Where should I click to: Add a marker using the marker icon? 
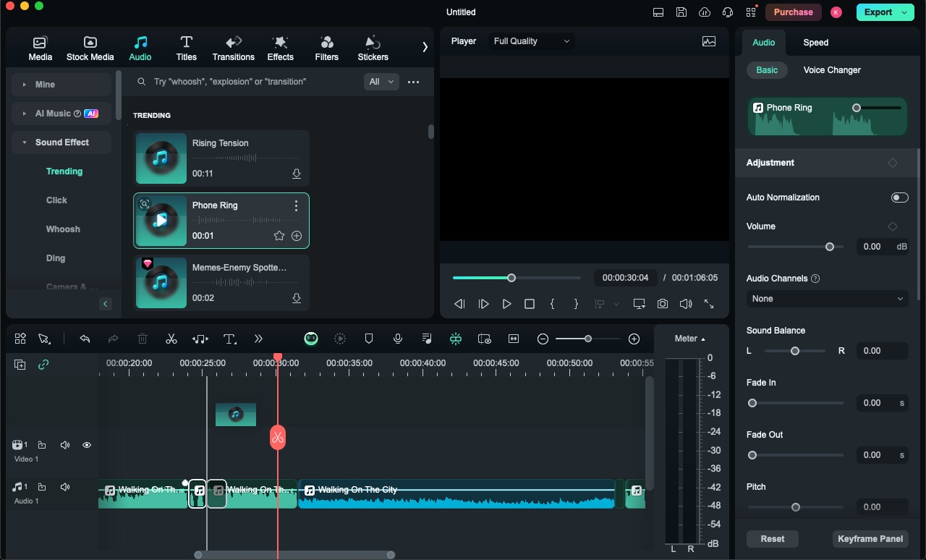click(x=369, y=339)
